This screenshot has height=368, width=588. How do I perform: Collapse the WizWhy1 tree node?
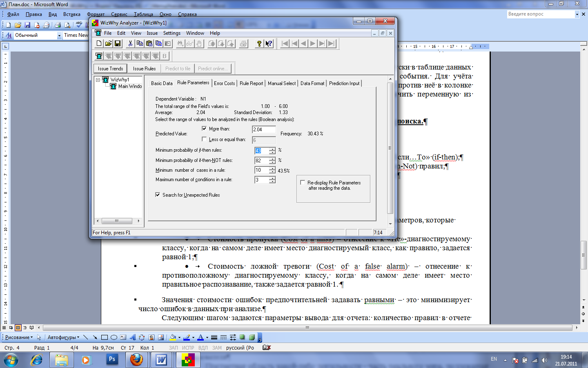[98, 80]
